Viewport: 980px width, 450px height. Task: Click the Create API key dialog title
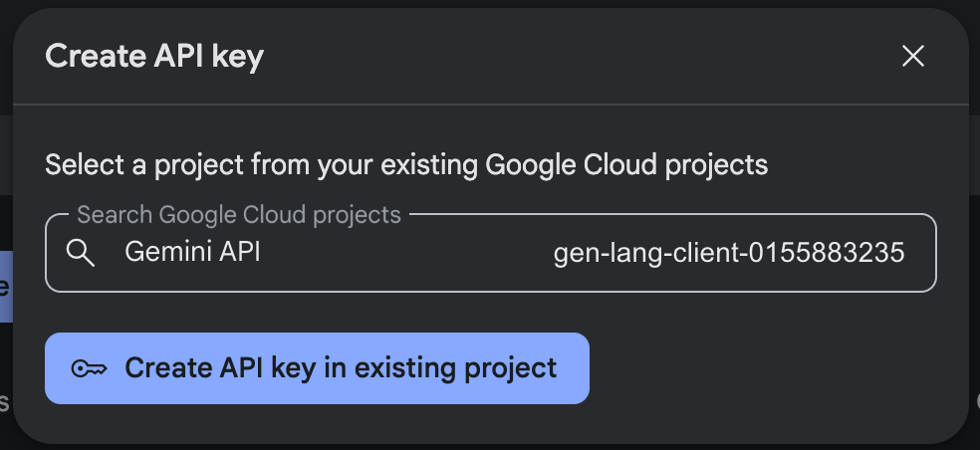154,56
